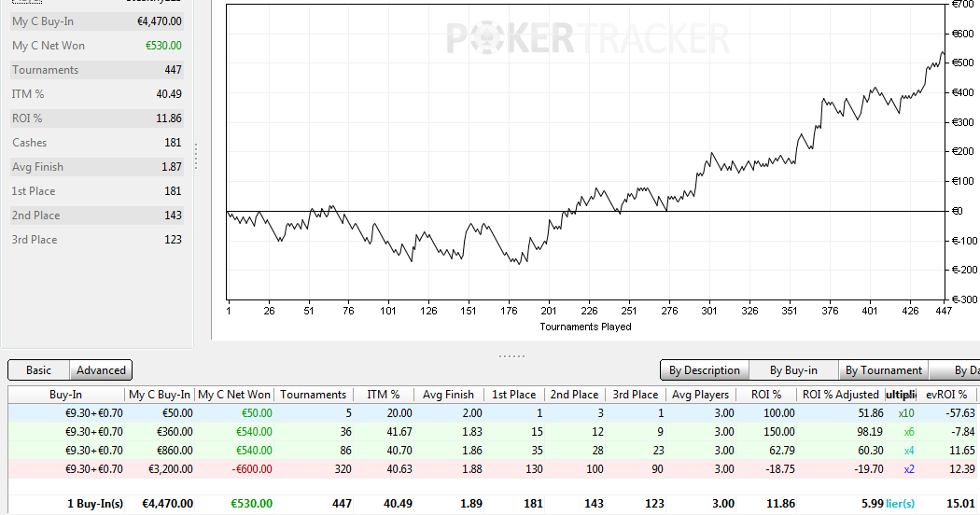The width and height of the screenshot is (980, 515).
Task: Click the 40.49 ITM % summary value
Action: click(x=169, y=94)
